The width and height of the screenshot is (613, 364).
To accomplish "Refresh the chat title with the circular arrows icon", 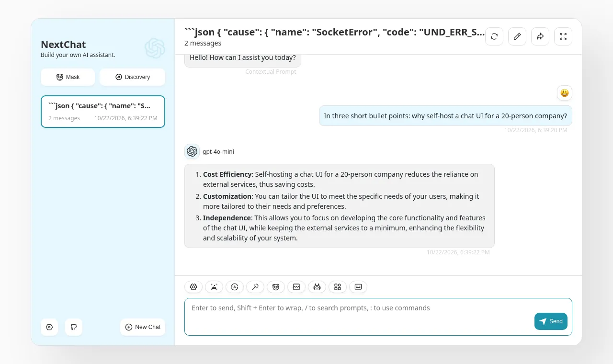I will [494, 36].
